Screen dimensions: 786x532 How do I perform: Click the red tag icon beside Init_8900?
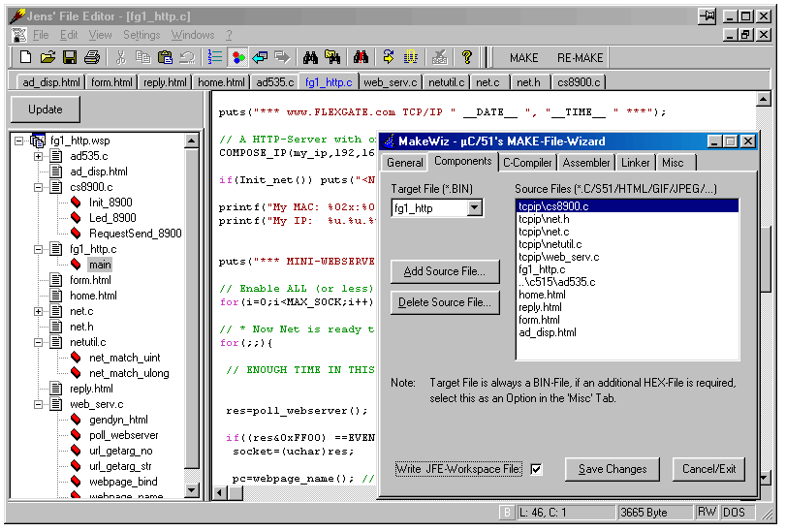point(77,203)
